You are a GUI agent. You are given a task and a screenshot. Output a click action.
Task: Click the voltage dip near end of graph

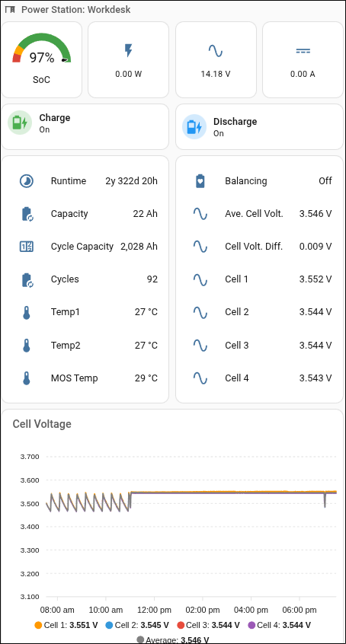[x=325, y=500]
